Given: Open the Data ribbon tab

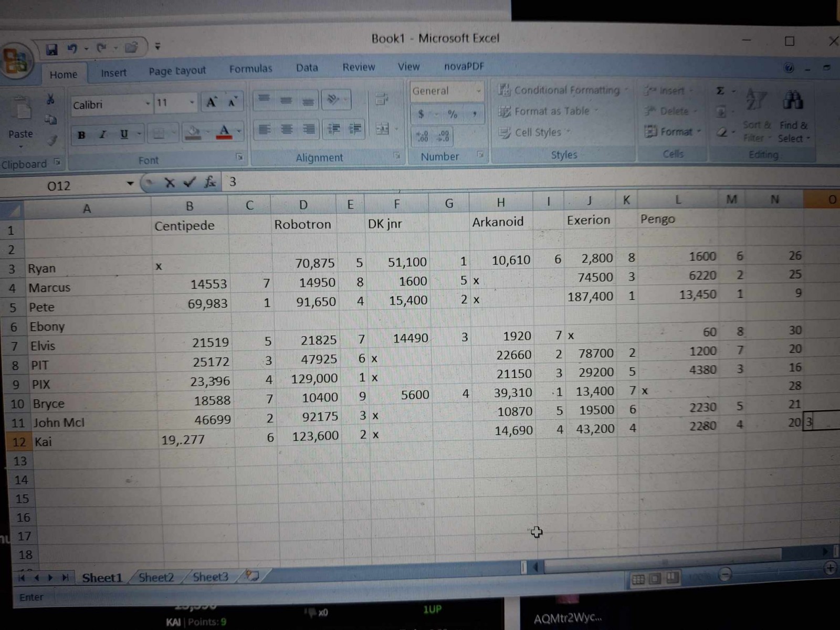Looking at the screenshot, I should (307, 68).
